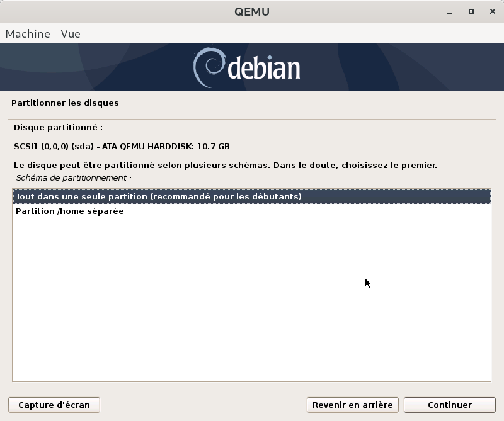Open the Machine menu
504x421 pixels.
tap(28, 34)
